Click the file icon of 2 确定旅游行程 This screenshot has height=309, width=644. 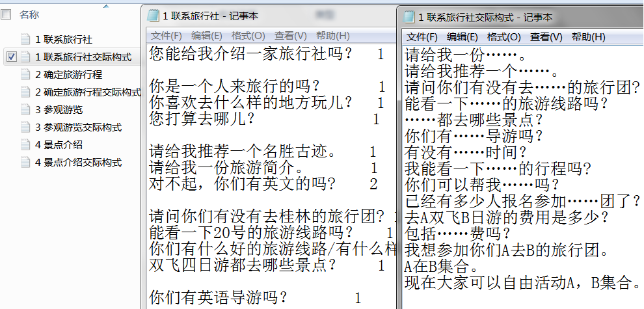pyautogui.click(x=25, y=74)
